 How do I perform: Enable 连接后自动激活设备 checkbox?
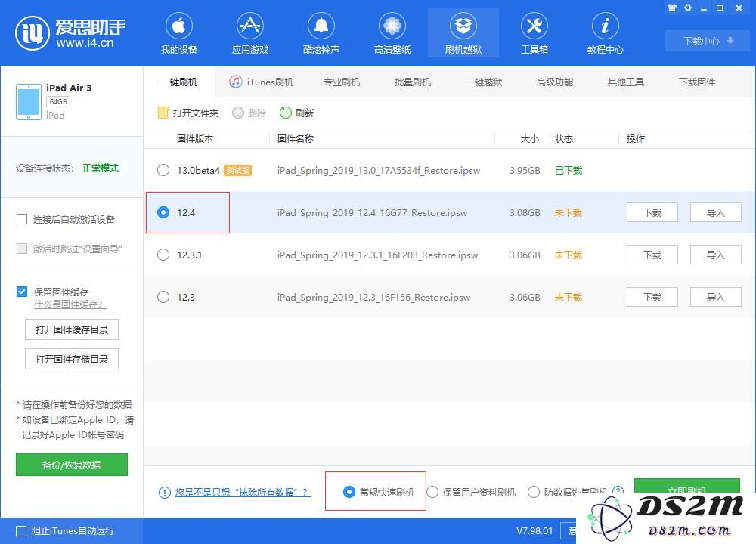(22, 220)
